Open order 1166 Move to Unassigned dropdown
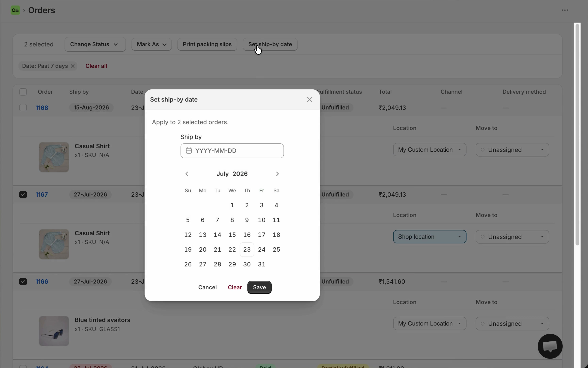Image resolution: width=588 pixels, height=368 pixels. [512, 324]
